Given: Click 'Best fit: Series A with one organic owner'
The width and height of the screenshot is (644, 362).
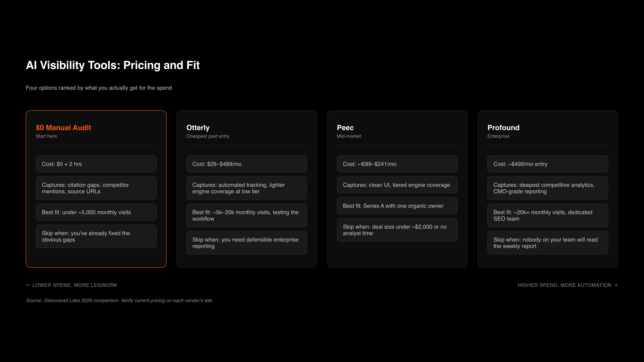Looking at the screenshot, I should (x=397, y=206).
